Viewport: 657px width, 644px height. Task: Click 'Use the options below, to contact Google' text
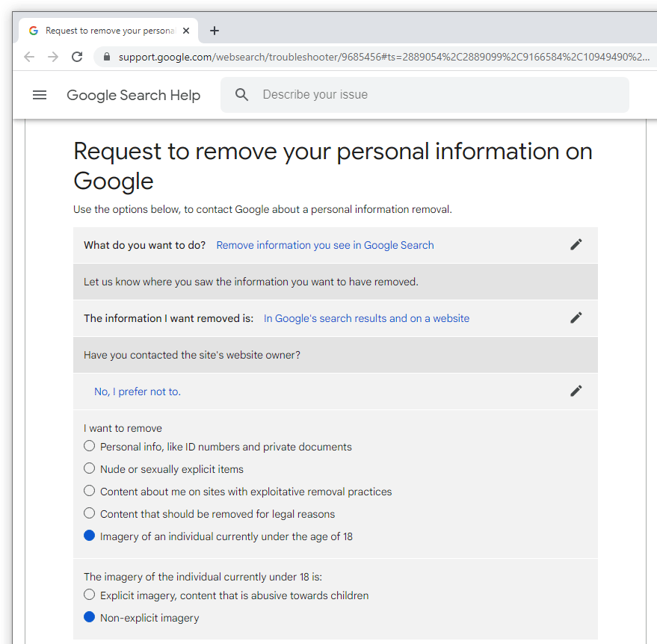click(x=262, y=209)
